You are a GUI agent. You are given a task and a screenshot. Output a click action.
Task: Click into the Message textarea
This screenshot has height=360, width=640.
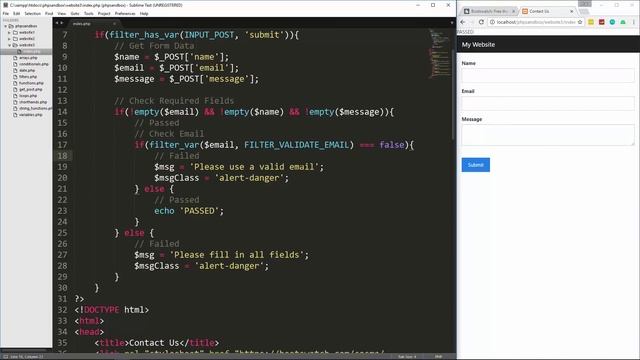[x=548, y=135]
